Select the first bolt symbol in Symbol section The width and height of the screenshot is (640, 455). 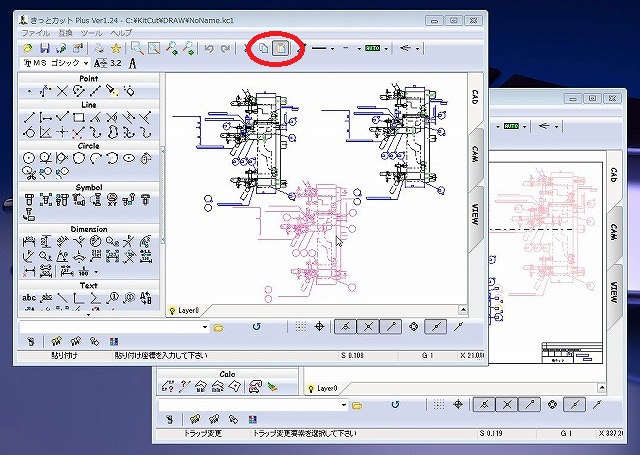(x=29, y=200)
